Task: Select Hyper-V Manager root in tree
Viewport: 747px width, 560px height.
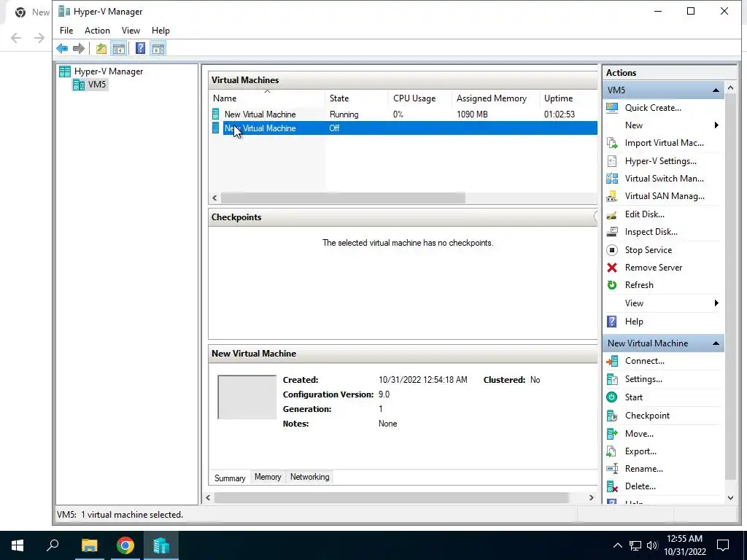Action: 108,71
